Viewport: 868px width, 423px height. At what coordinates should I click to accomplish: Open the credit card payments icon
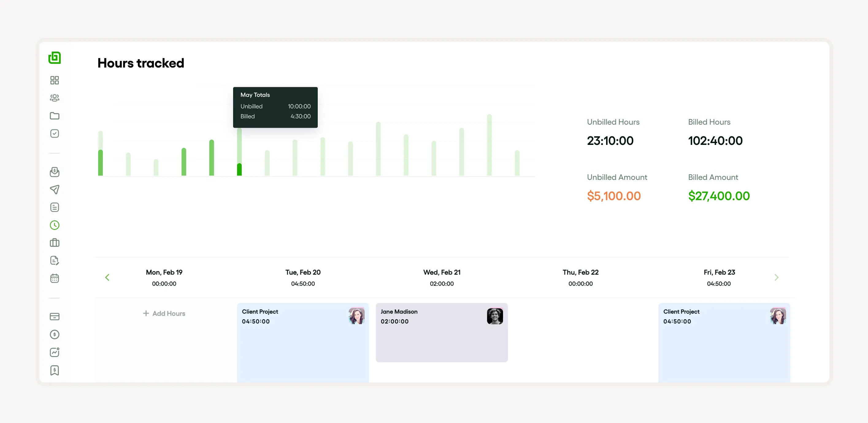pyautogui.click(x=54, y=316)
